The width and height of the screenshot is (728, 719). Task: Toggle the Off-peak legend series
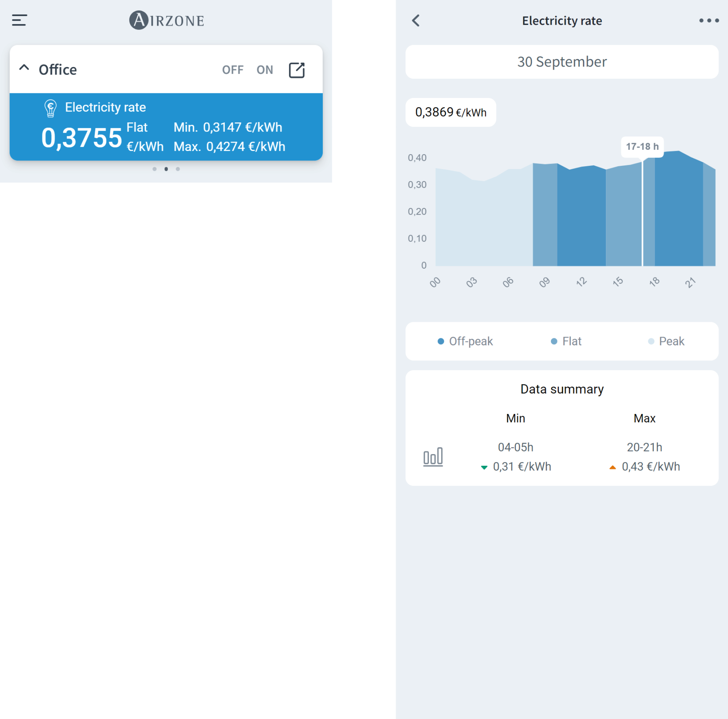465,341
